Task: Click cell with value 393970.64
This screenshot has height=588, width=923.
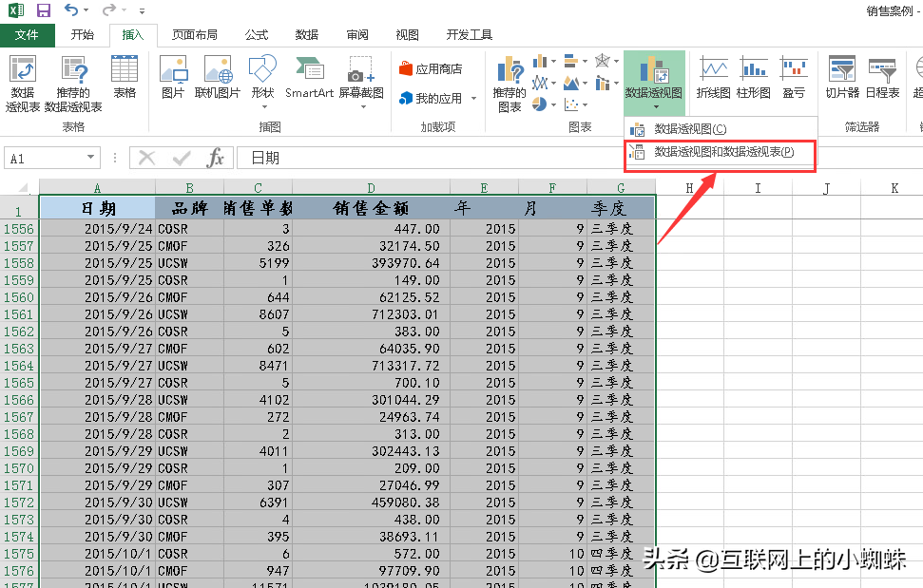Action: click(x=371, y=263)
